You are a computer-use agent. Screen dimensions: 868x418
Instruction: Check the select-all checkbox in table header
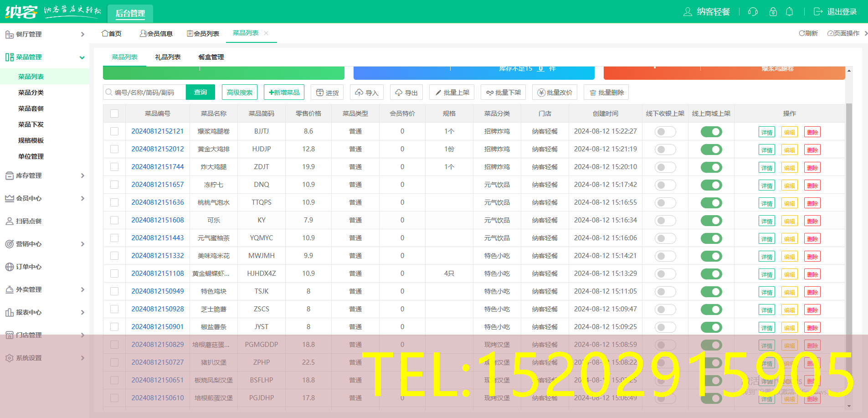click(x=114, y=114)
